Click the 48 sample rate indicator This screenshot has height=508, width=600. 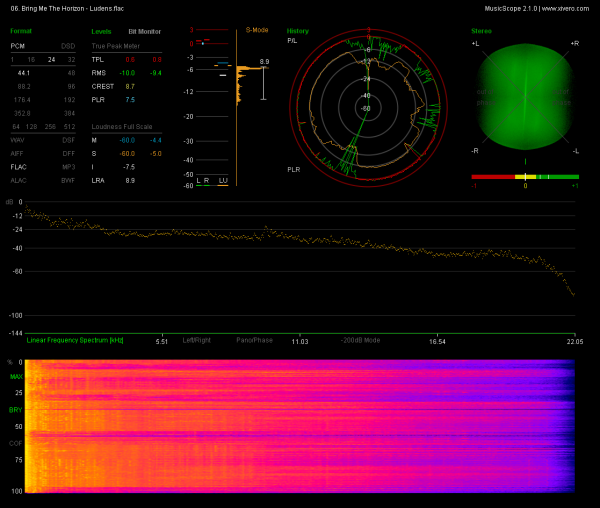tap(72, 73)
